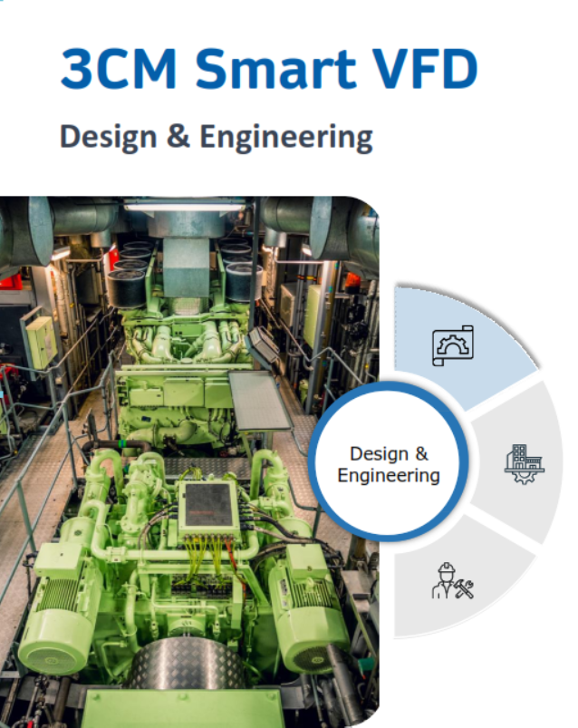Click the 3CM Smart VFD title

click(268, 70)
